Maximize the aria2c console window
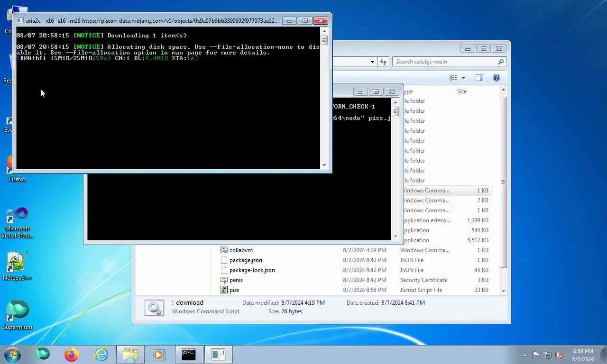Image resolution: width=607 pixels, height=364 pixels. pyautogui.click(x=305, y=21)
